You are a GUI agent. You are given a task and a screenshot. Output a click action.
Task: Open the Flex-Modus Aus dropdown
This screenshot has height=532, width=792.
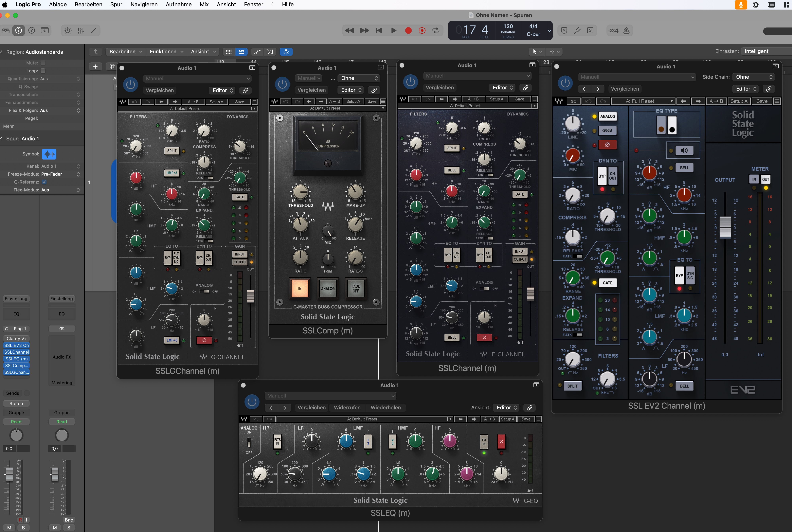tap(60, 190)
